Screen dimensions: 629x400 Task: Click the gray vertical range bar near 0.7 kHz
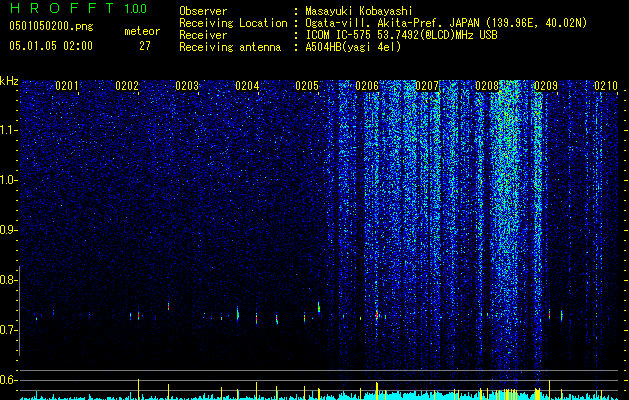(x=19, y=311)
